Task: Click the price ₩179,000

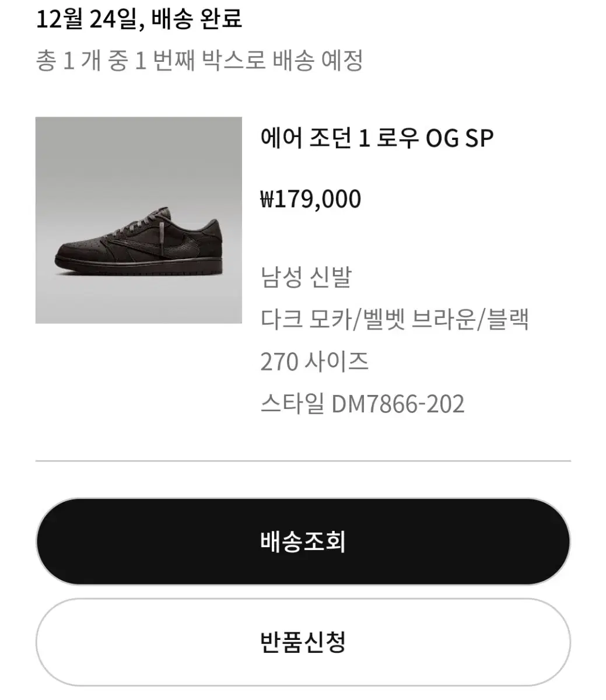Action: (311, 199)
